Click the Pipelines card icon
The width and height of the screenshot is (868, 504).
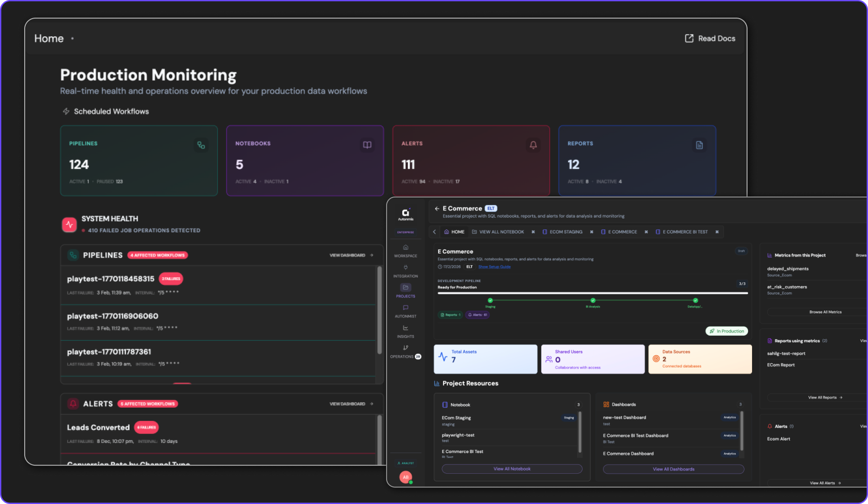pyautogui.click(x=201, y=145)
